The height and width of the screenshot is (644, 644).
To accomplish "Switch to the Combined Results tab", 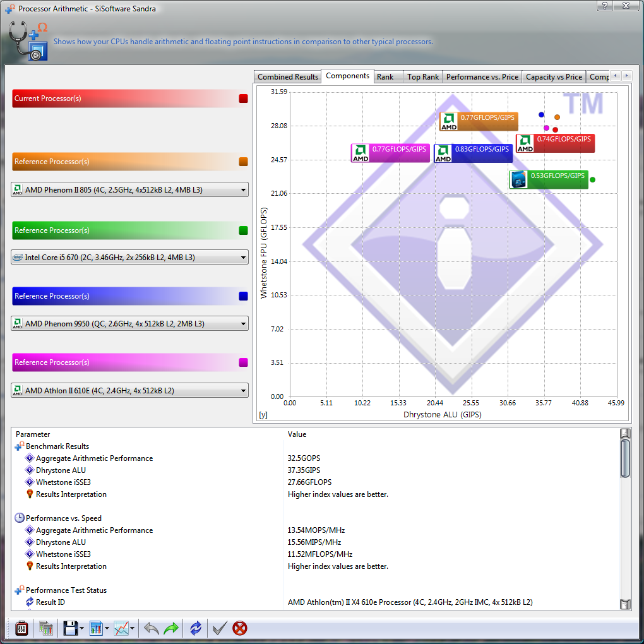I will (287, 77).
